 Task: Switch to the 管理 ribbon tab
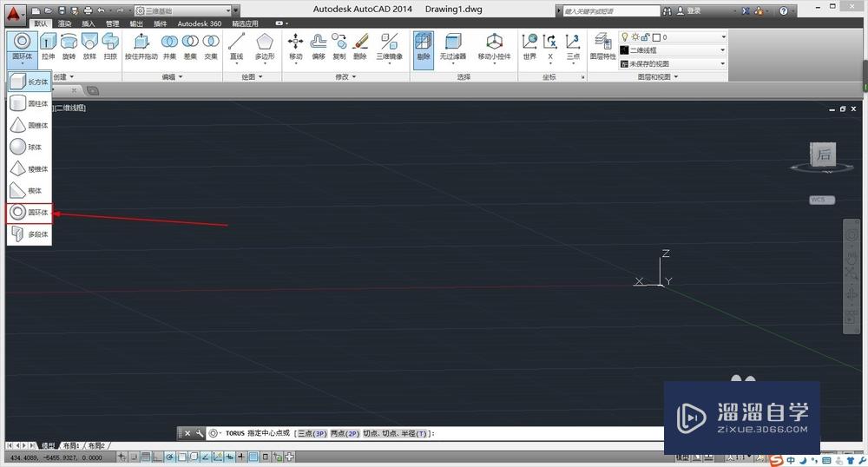112,23
